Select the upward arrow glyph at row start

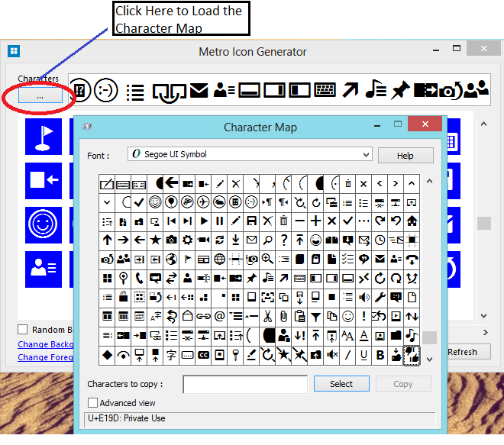point(107,240)
